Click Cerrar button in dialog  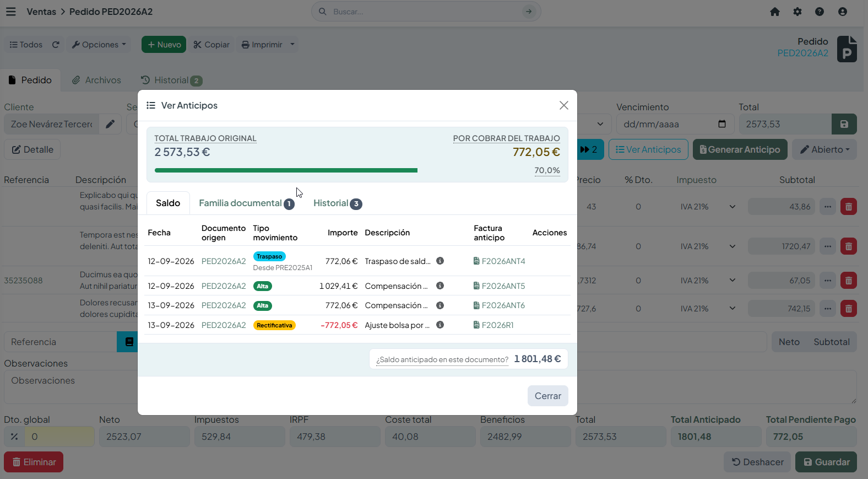pos(548,396)
